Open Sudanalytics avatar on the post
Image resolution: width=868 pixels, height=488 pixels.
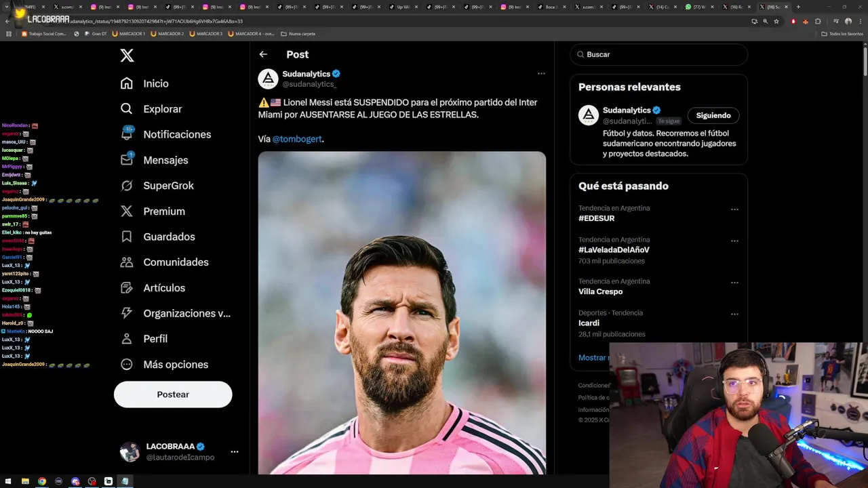[x=269, y=79]
